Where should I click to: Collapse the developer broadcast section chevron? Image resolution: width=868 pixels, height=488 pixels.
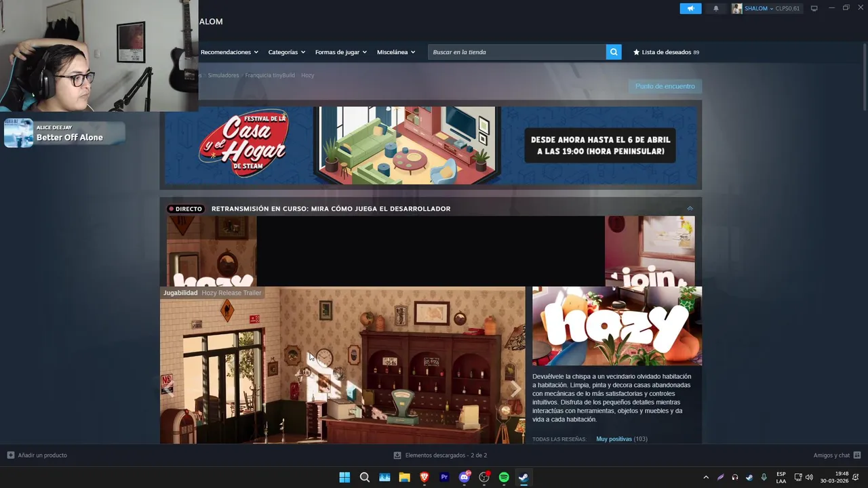pos(690,209)
